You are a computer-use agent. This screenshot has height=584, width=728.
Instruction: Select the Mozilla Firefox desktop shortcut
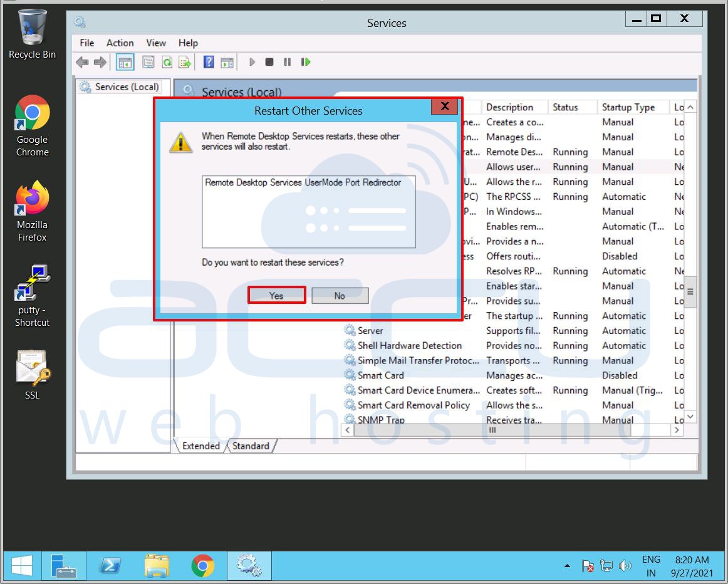(x=32, y=211)
